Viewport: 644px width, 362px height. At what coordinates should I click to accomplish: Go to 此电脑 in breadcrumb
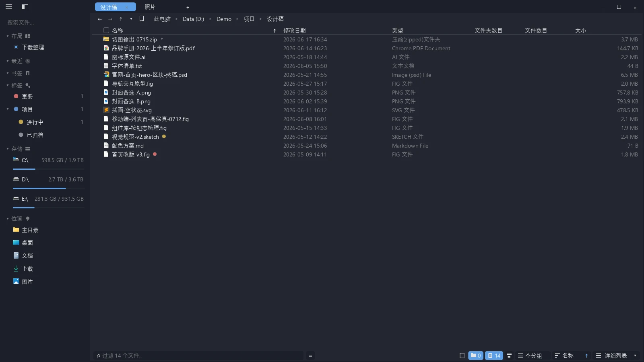162,19
